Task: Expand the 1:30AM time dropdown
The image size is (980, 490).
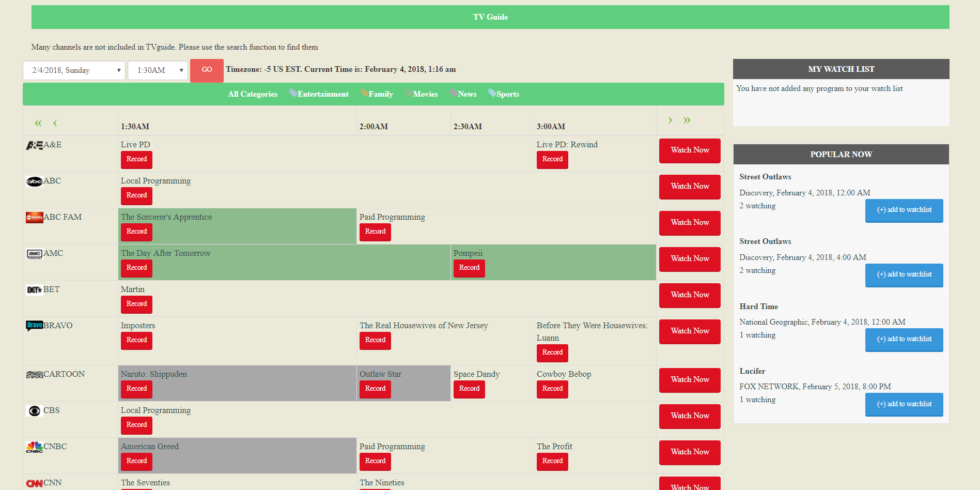Action: [x=158, y=70]
